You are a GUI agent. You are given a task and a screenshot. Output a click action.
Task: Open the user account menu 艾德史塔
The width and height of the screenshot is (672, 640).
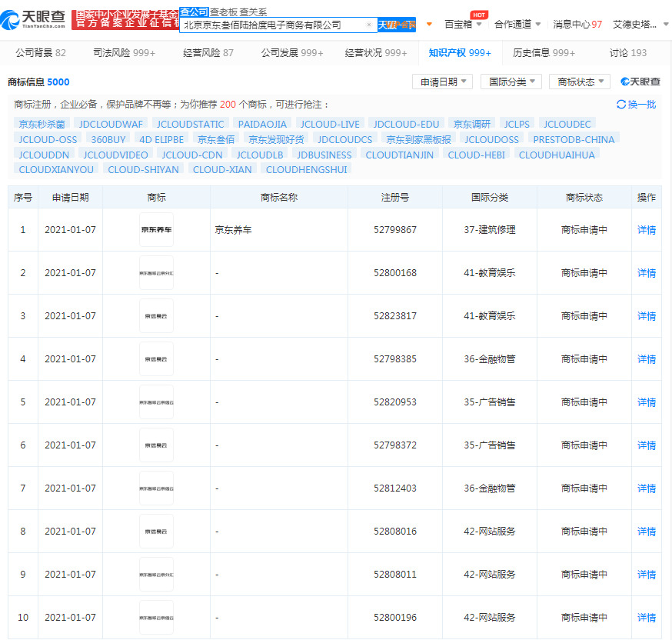click(640, 24)
